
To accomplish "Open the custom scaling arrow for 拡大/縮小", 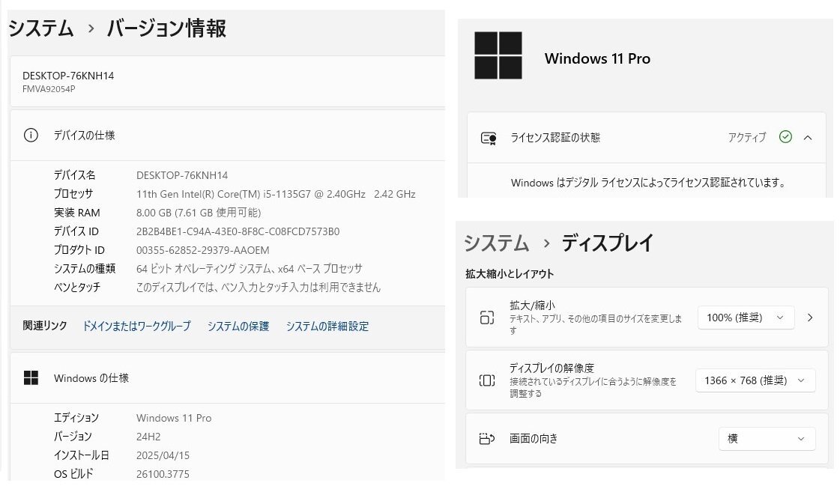I will [810, 318].
